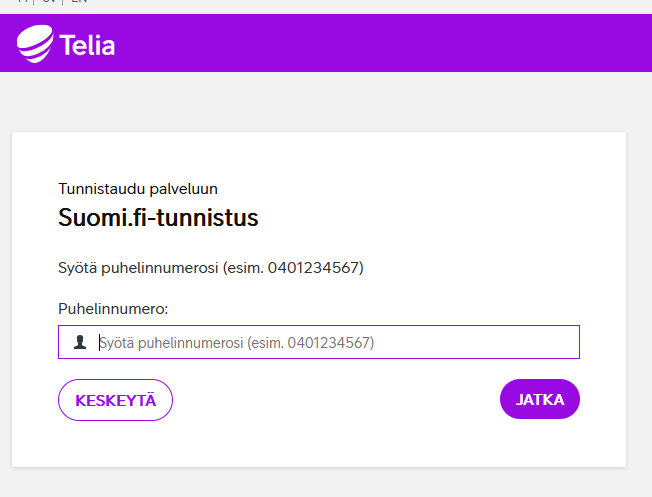The height and width of the screenshot is (497, 652).
Task: Click the Telia wordmark in the header
Action: coord(88,45)
